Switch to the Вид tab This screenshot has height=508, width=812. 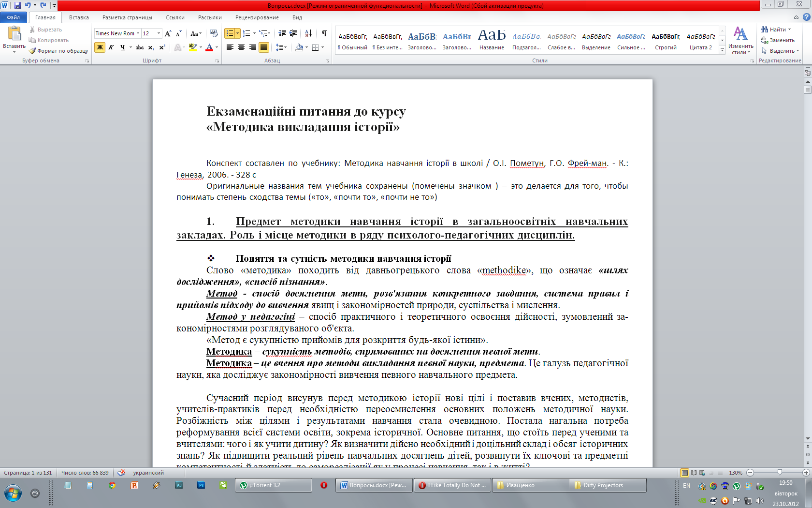point(297,17)
